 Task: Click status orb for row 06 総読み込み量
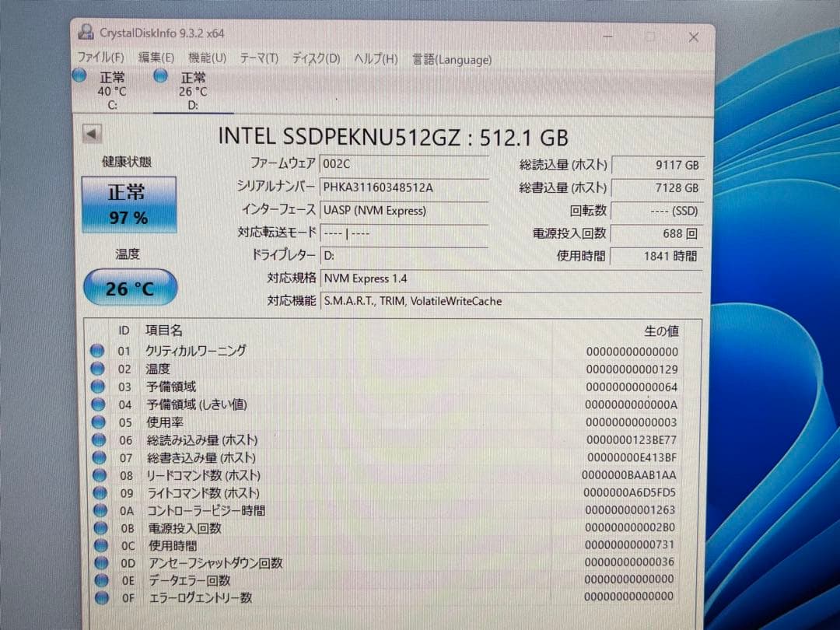point(99,439)
